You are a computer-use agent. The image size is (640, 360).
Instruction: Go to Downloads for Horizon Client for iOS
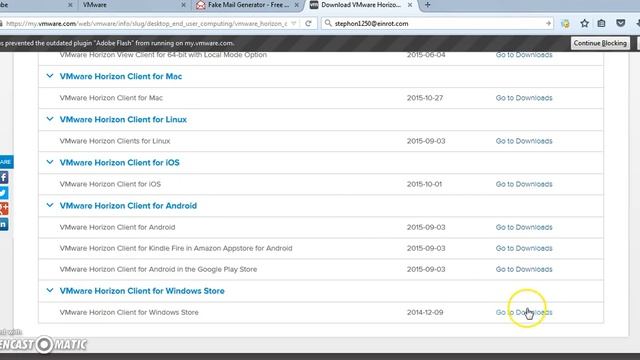(524, 184)
